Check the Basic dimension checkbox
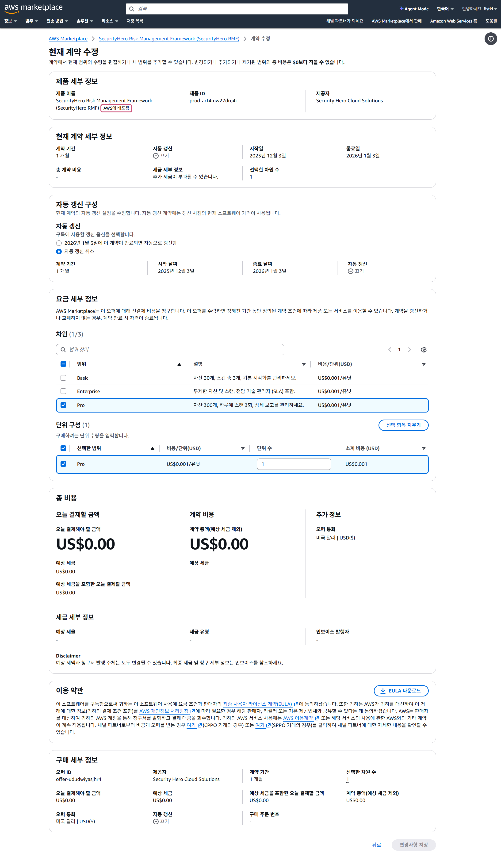 point(63,378)
